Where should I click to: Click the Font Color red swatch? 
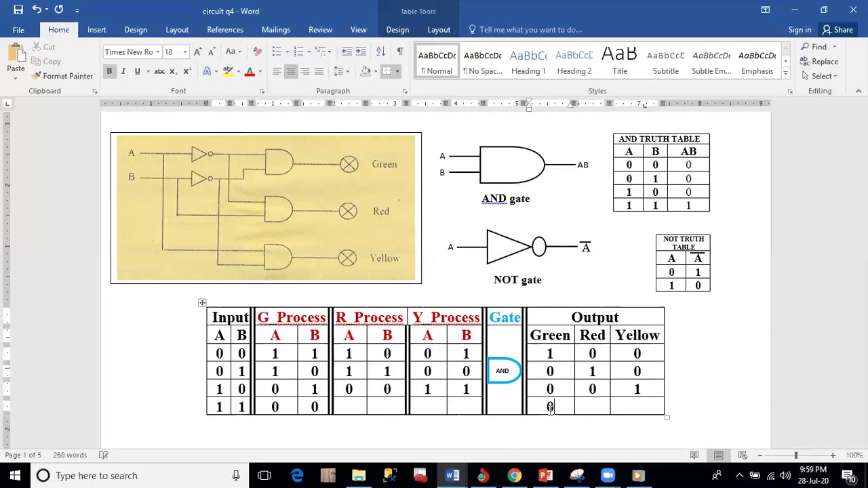[250, 71]
